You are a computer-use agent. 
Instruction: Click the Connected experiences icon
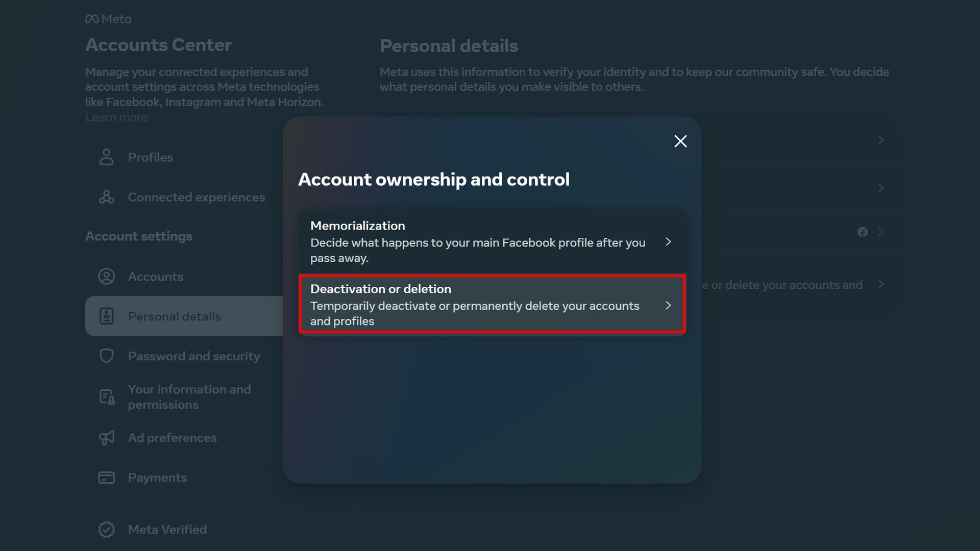pos(106,197)
